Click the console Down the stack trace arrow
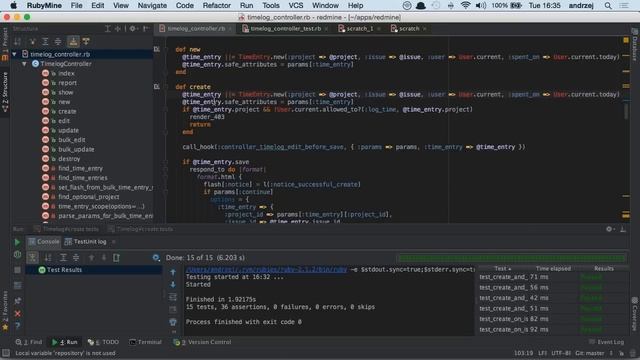The image size is (640, 360). coord(173,284)
